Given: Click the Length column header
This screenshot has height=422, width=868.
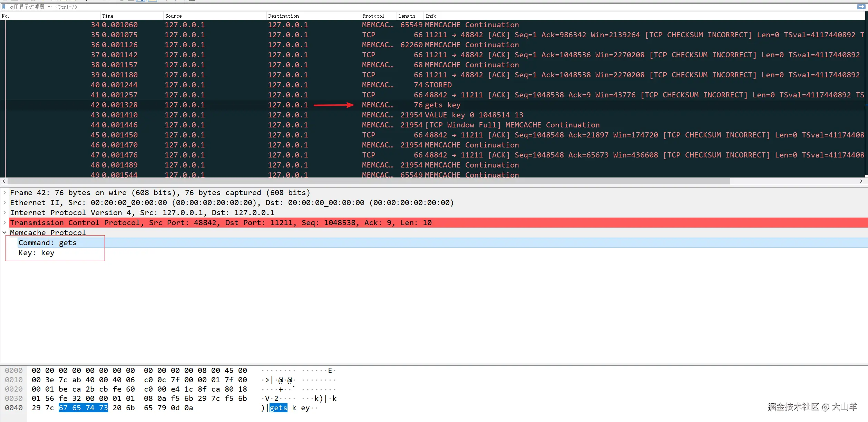Looking at the screenshot, I should [407, 16].
